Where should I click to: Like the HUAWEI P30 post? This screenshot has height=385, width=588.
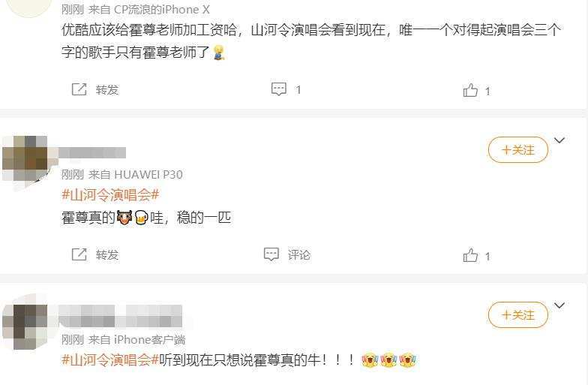pyautogui.click(x=470, y=255)
